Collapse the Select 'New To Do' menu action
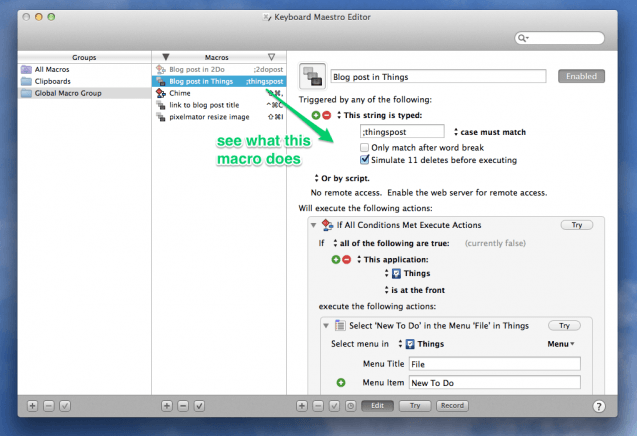Image resolution: width=637 pixels, height=436 pixels. coord(326,325)
